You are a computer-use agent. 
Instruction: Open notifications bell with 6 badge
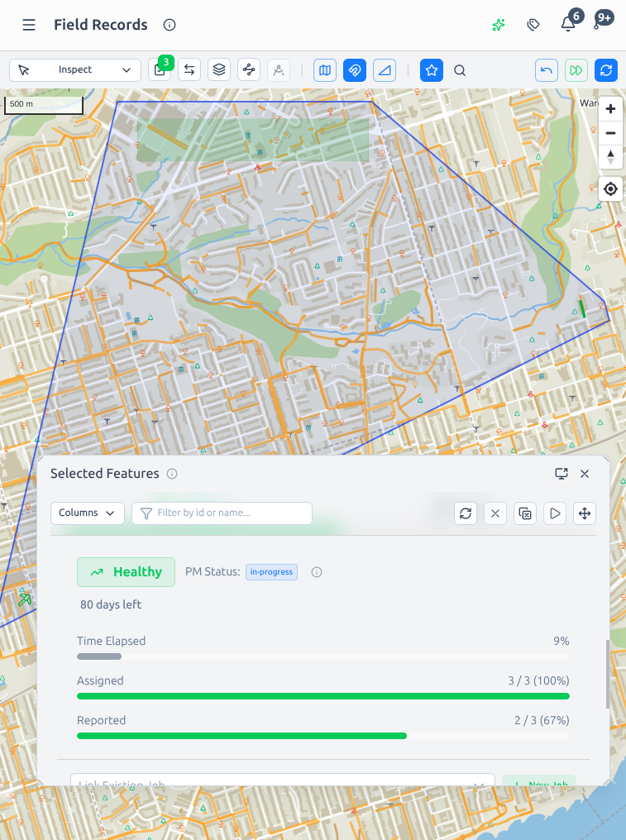[568, 24]
